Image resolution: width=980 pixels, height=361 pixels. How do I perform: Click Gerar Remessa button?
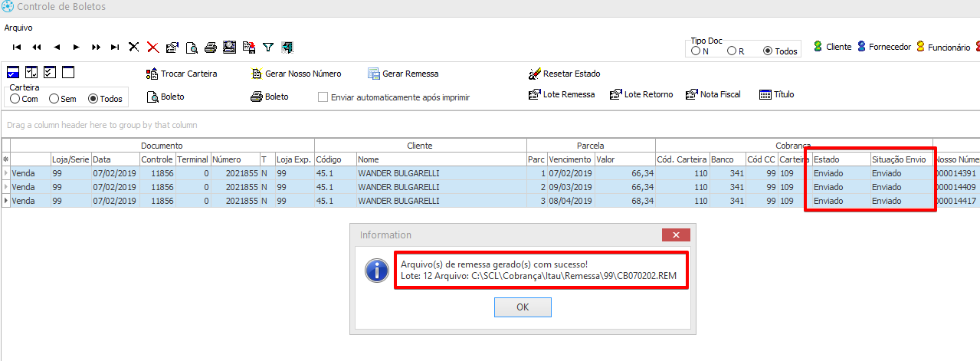tap(403, 74)
